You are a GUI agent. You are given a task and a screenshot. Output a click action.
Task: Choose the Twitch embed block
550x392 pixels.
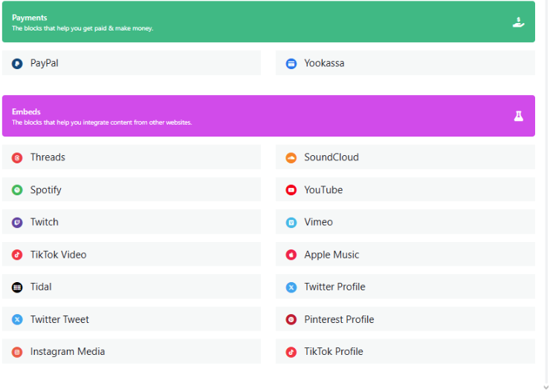tap(132, 222)
